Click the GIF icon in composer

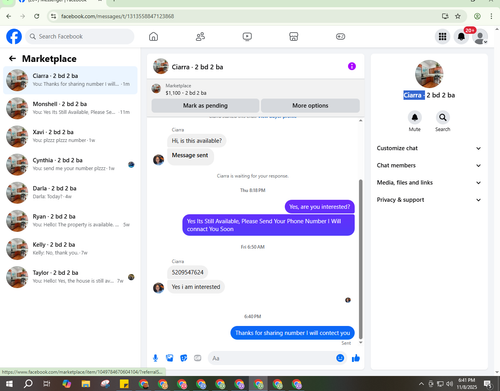pos(198,358)
